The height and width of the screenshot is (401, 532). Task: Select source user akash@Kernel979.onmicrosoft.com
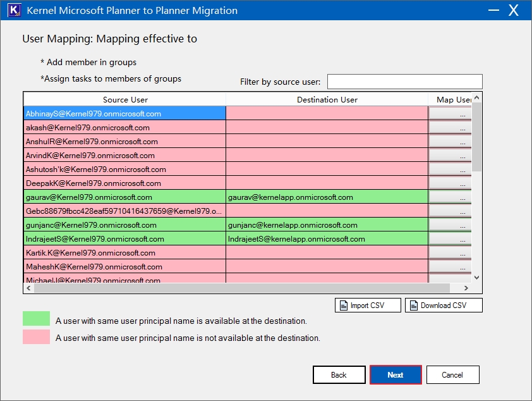(125, 127)
